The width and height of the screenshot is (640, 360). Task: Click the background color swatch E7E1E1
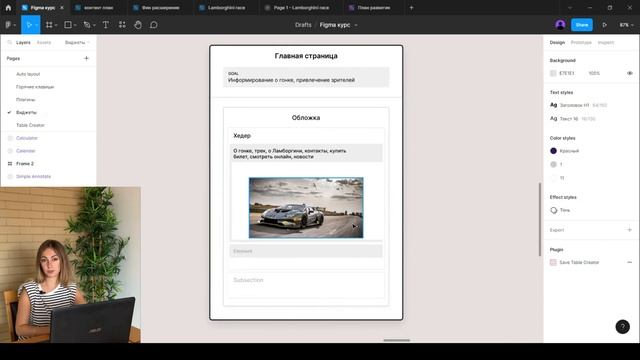553,73
